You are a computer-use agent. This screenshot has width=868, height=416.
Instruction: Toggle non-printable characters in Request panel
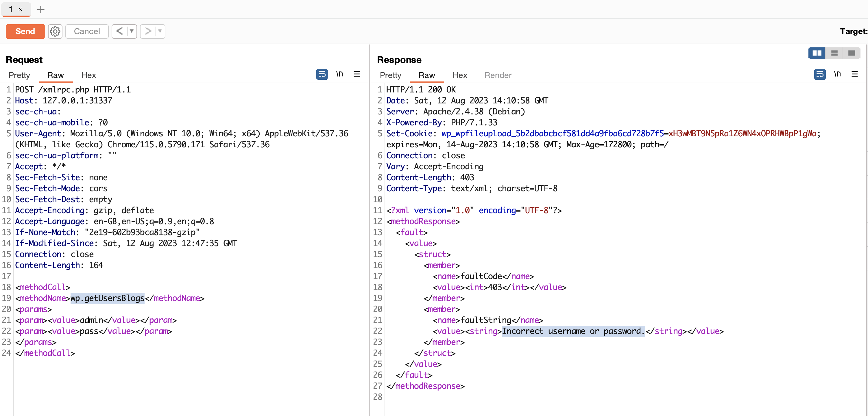tap(339, 74)
